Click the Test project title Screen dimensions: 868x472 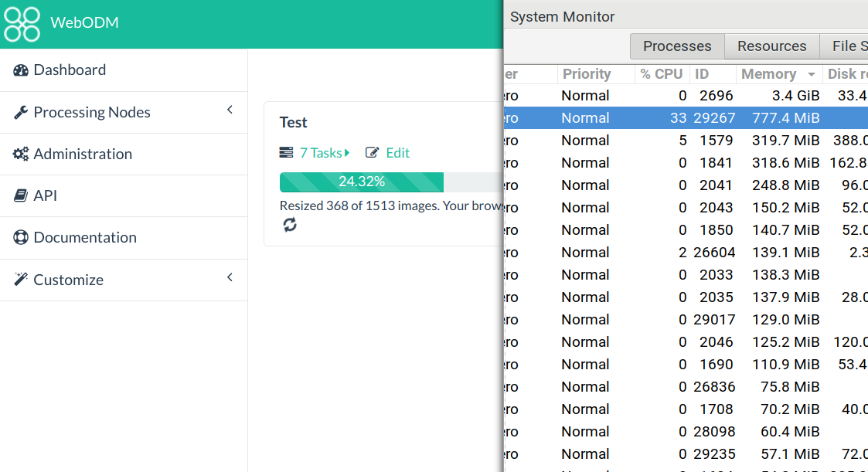(293, 122)
